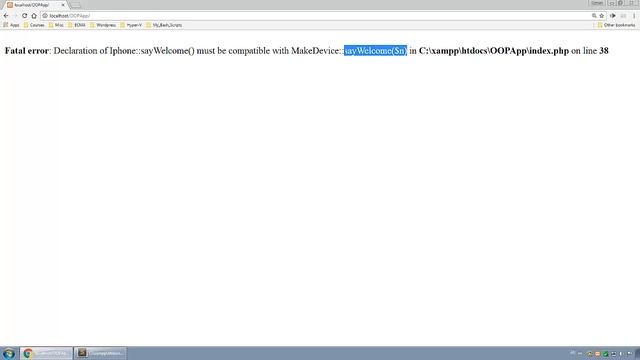The height and width of the screenshot is (360, 640).
Task: Open the My_Bash_Scripts bookmark folder
Action: [164, 25]
